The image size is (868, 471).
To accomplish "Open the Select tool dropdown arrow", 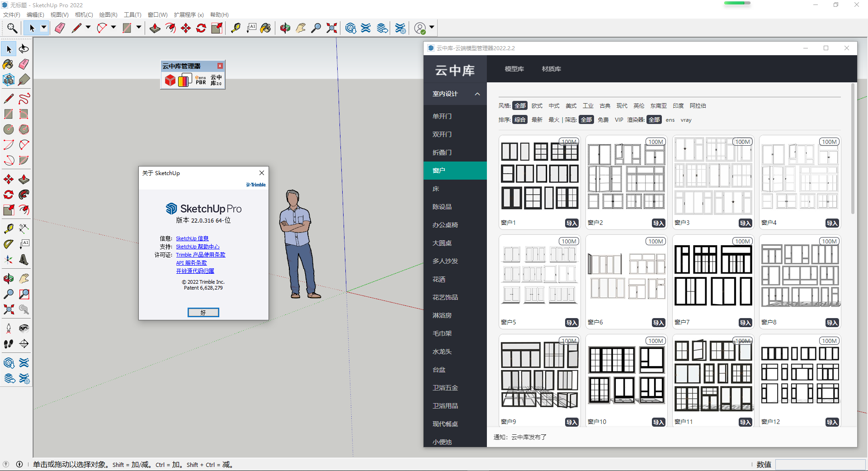I will tap(44, 28).
